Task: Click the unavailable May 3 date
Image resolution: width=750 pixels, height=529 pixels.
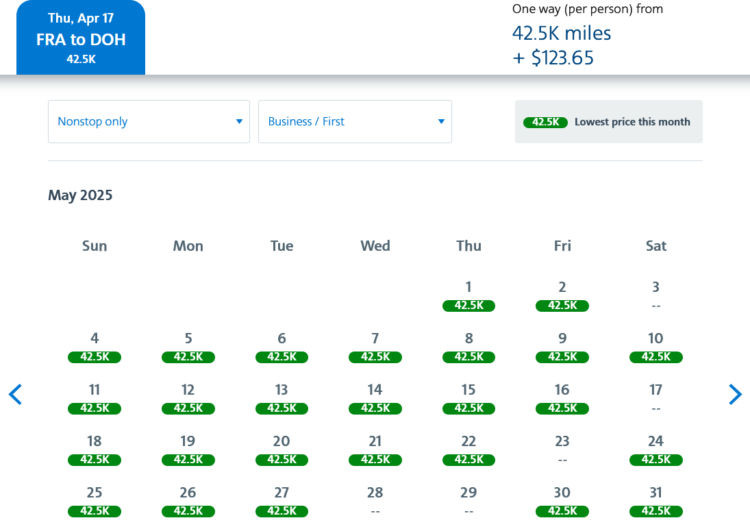Action: point(656,295)
